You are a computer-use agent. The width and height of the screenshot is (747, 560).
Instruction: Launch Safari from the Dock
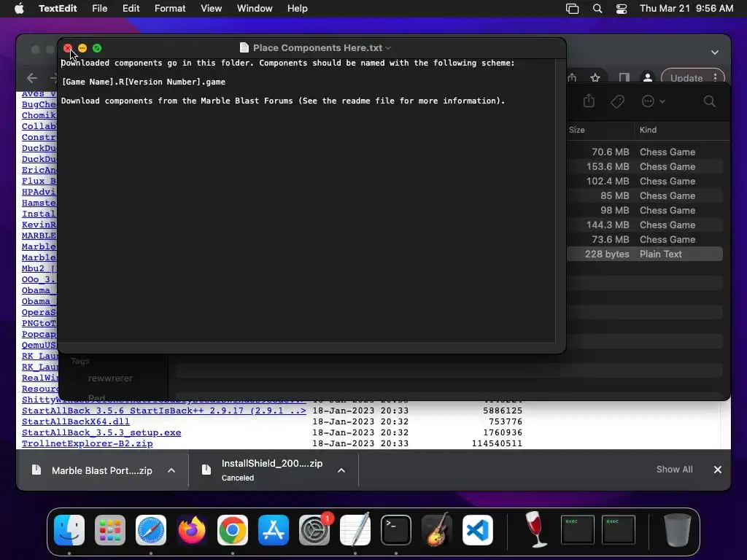[x=151, y=530]
